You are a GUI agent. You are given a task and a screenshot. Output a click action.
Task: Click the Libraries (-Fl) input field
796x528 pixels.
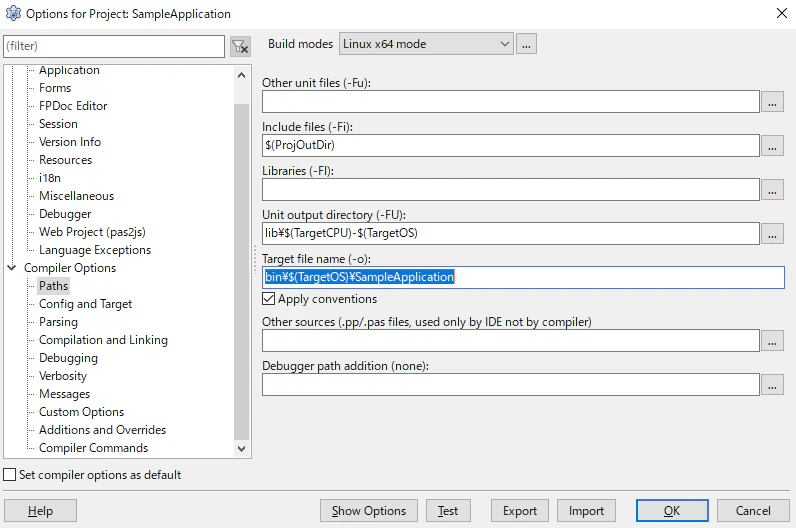click(x=511, y=190)
